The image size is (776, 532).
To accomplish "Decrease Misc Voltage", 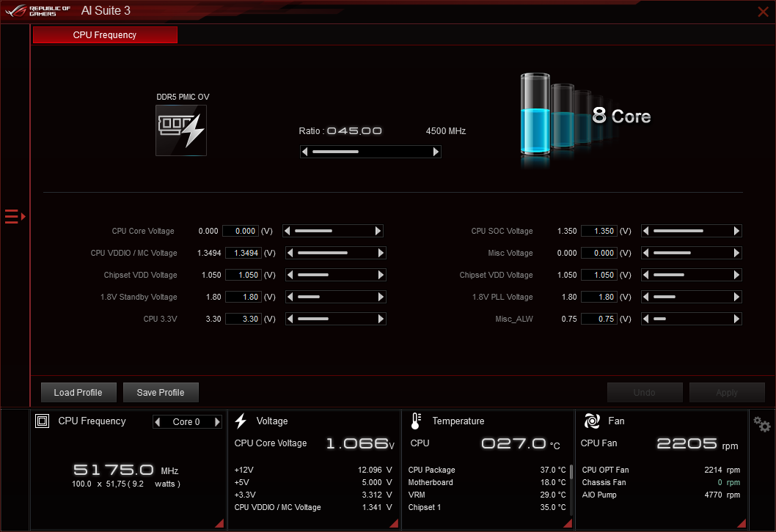I will click(x=645, y=253).
